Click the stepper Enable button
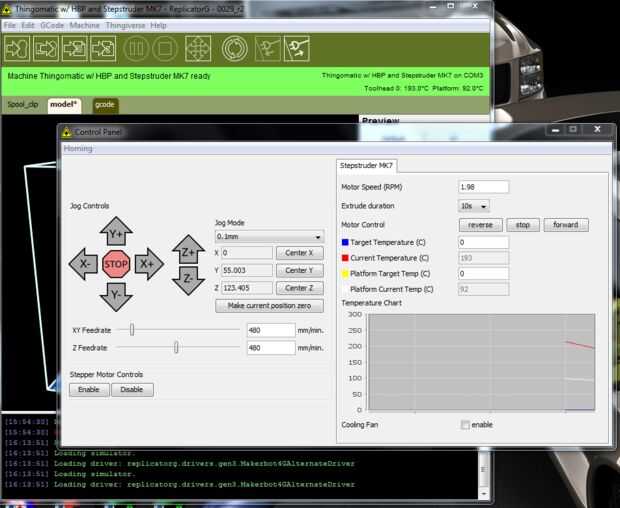This screenshot has height=508, width=620. pyautogui.click(x=89, y=390)
